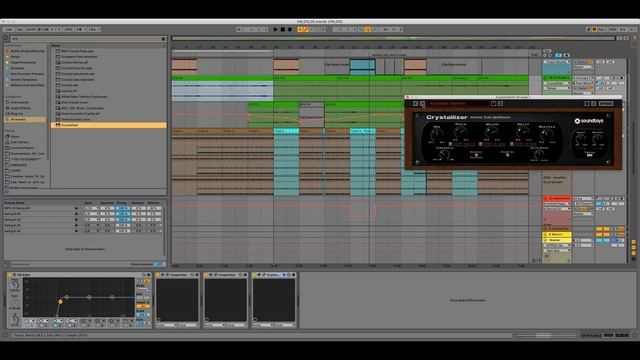Select the Plug-ins browser category

pos(17,113)
